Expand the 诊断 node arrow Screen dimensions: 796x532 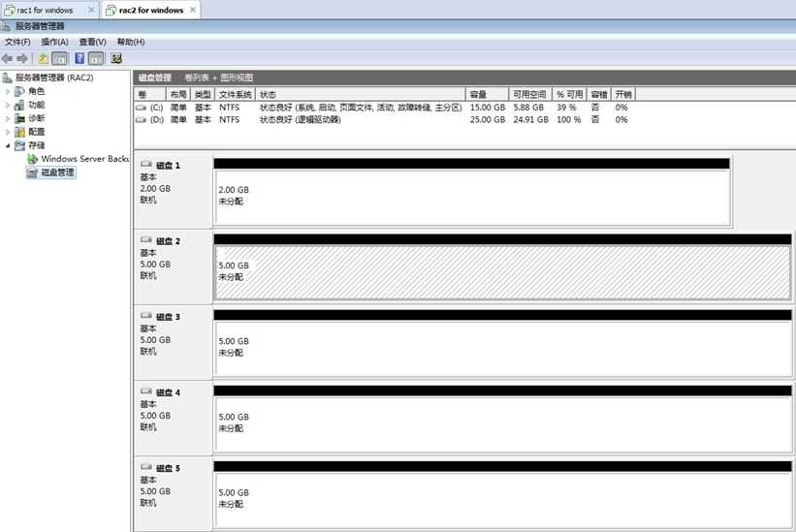coord(8,118)
